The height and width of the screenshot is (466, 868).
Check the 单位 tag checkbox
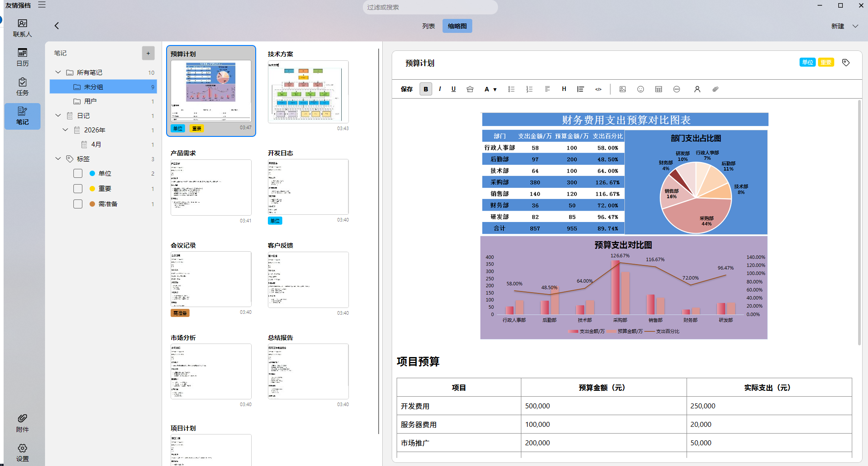click(x=78, y=173)
